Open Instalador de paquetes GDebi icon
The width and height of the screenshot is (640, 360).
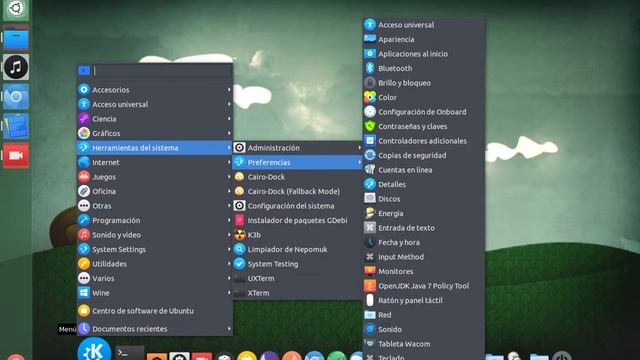(x=240, y=220)
